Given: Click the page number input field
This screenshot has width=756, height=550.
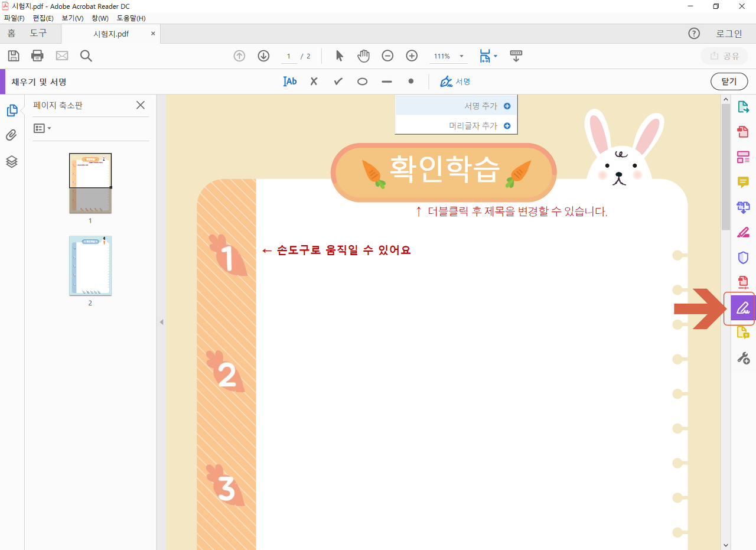Looking at the screenshot, I should [288, 56].
